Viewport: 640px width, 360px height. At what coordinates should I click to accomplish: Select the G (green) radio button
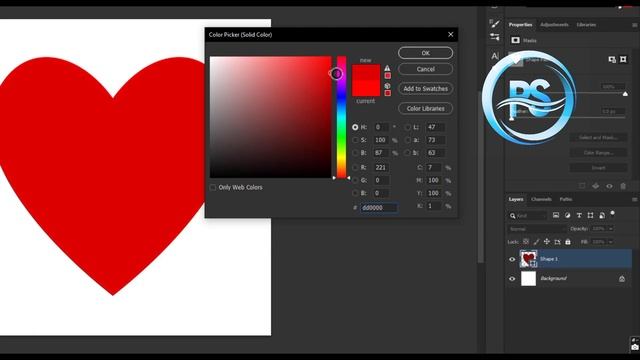pos(355,180)
